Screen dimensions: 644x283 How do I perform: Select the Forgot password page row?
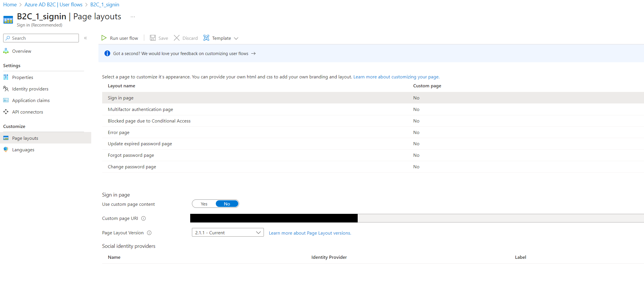[373, 155]
